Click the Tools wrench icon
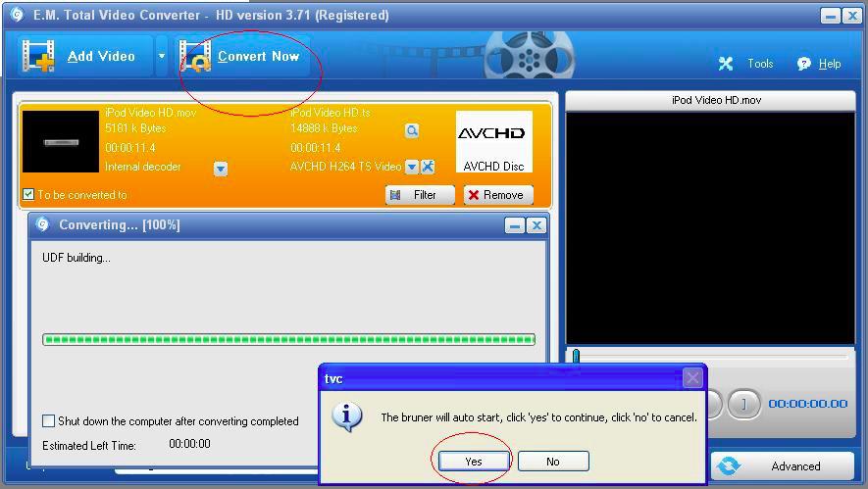 (725, 64)
